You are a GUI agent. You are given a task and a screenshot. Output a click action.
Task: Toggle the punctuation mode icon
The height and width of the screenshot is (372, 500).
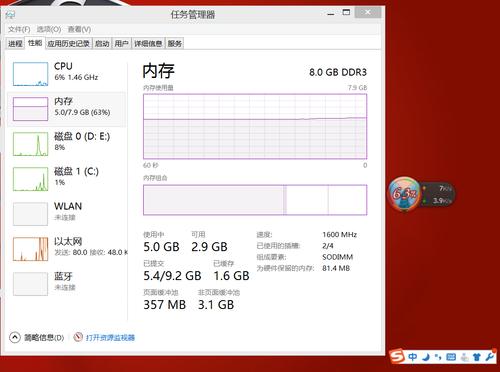coord(438,357)
